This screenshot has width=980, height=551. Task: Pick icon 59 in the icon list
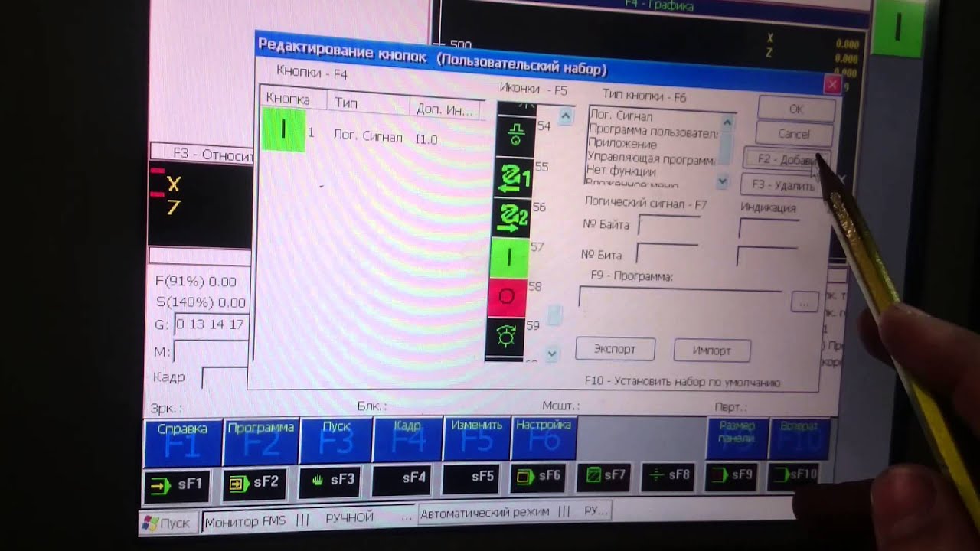pyautogui.click(x=505, y=336)
